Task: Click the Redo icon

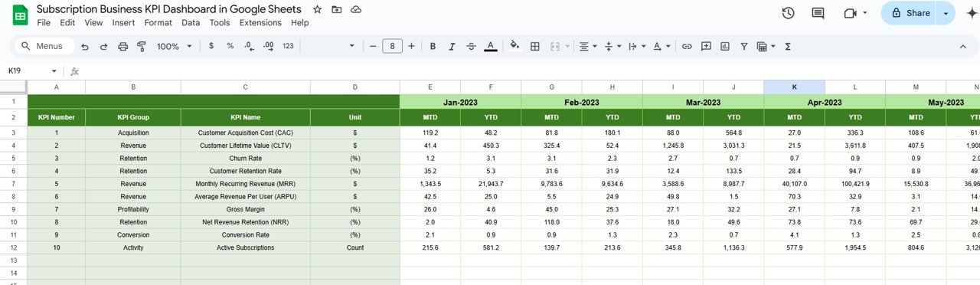Action: tap(103, 47)
